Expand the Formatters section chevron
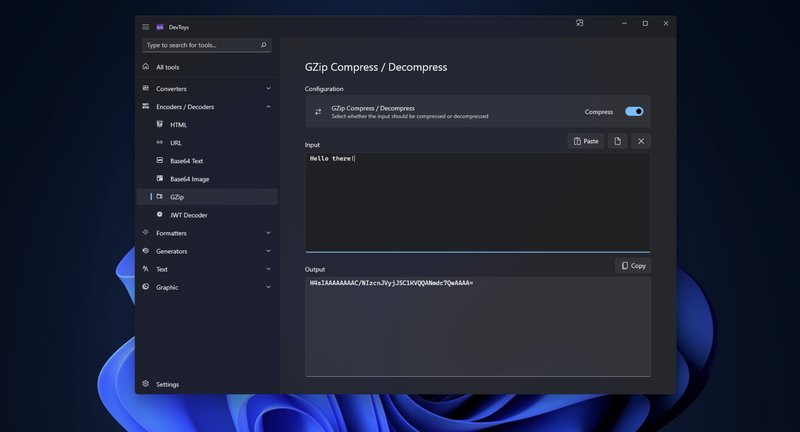The width and height of the screenshot is (800, 432). [268, 233]
